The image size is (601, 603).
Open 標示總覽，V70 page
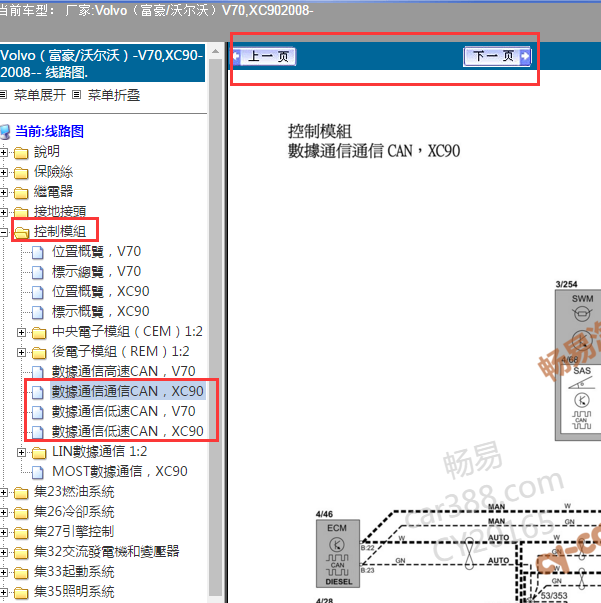[x=97, y=272]
